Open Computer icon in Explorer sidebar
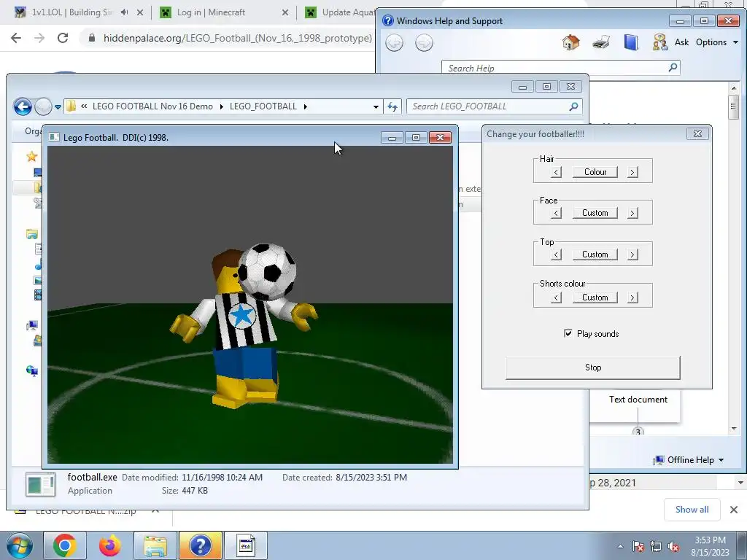The width and height of the screenshot is (747, 560). [32, 326]
